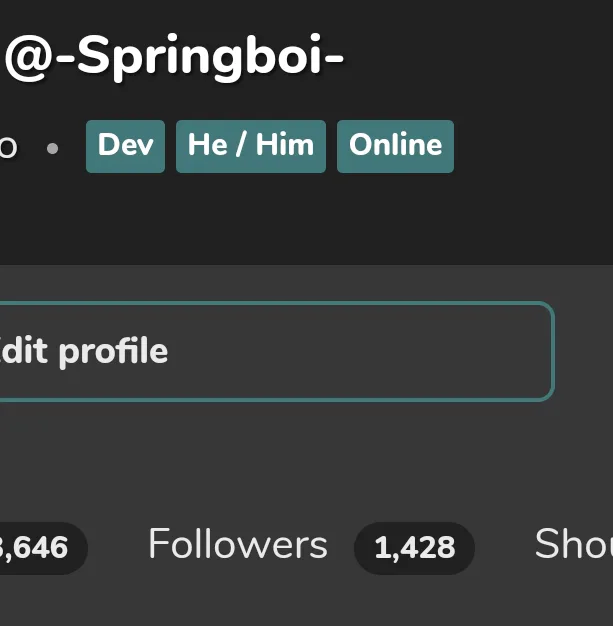The width and height of the screenshot is (613, 626).
Task: Select the teal Dev tag under the username
Action: [x=125, y=146]
